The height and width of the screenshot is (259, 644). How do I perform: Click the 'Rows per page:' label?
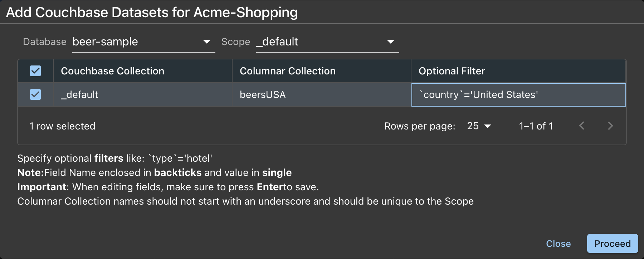(x=420, y=126)
